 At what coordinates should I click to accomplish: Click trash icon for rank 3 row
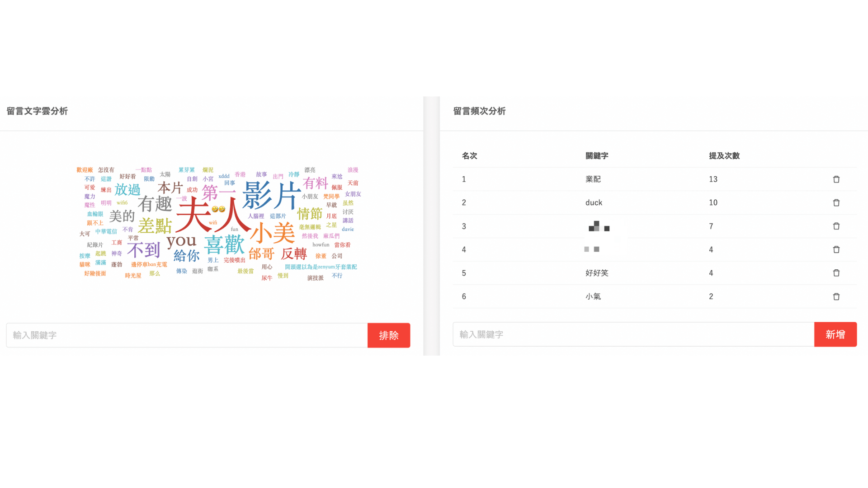(836, 226)
